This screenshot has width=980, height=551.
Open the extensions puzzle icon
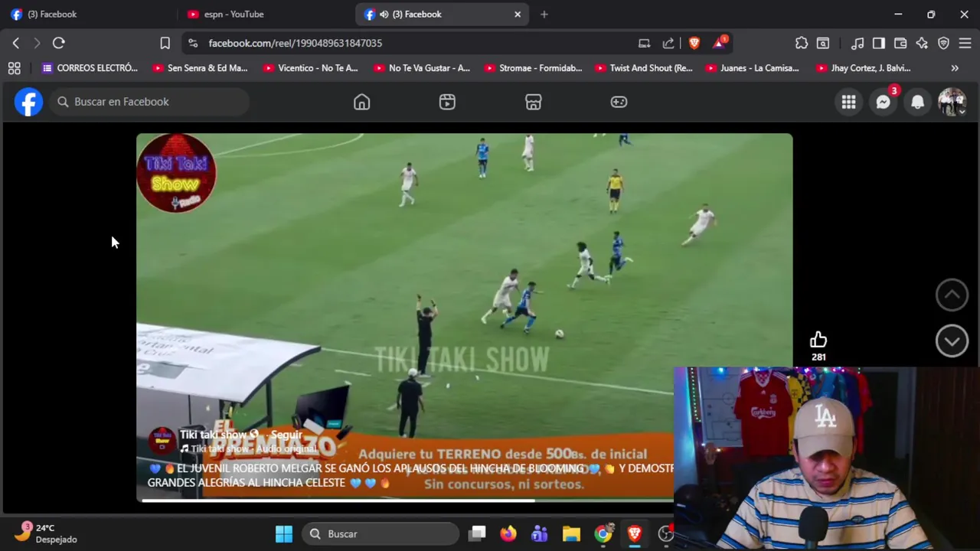(802, 43)
